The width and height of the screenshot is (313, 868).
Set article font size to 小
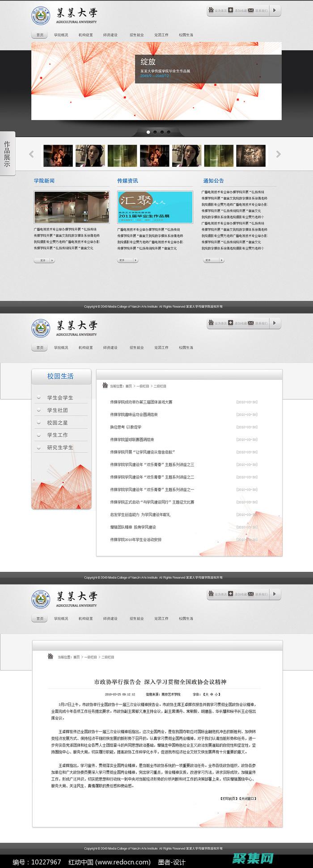217,695
